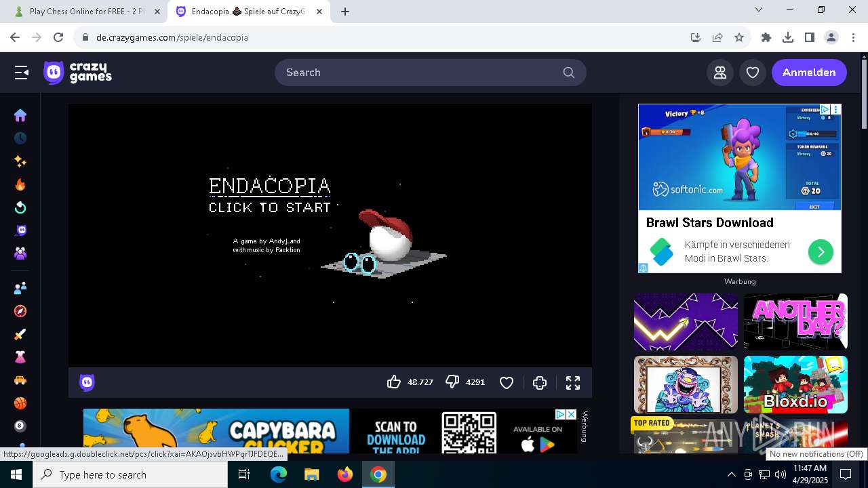The width and height of the screenshot is (868, 488).
Task: Open Chrome three-dot menu
Action: pos(853,37)
